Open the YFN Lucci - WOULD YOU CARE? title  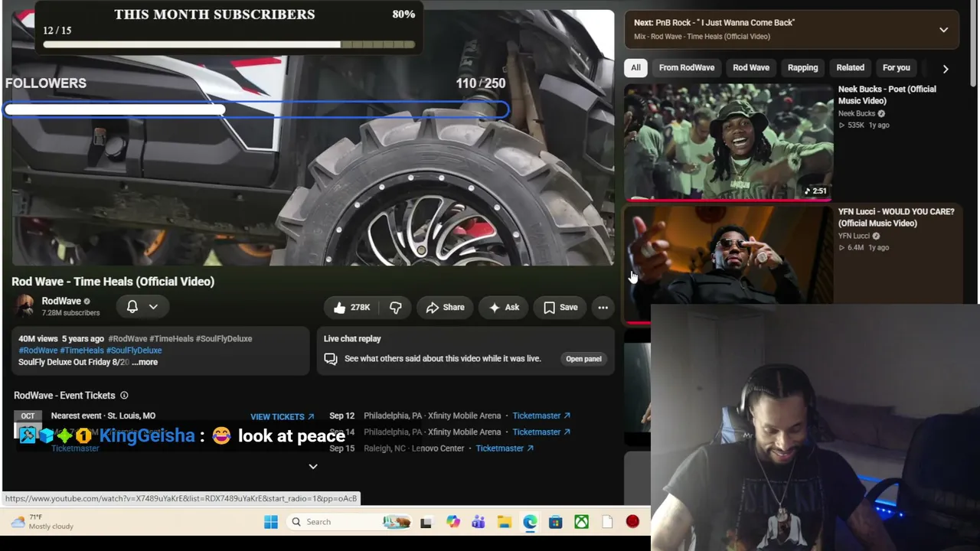(x=896, y=217)
